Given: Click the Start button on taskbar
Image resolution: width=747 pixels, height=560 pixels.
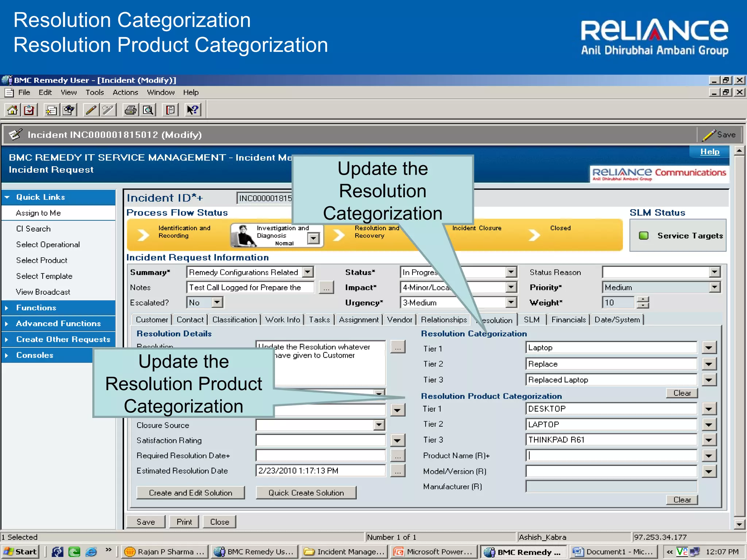Looking at the screenshot, I should pyautogui.click(x=20, y=552).
